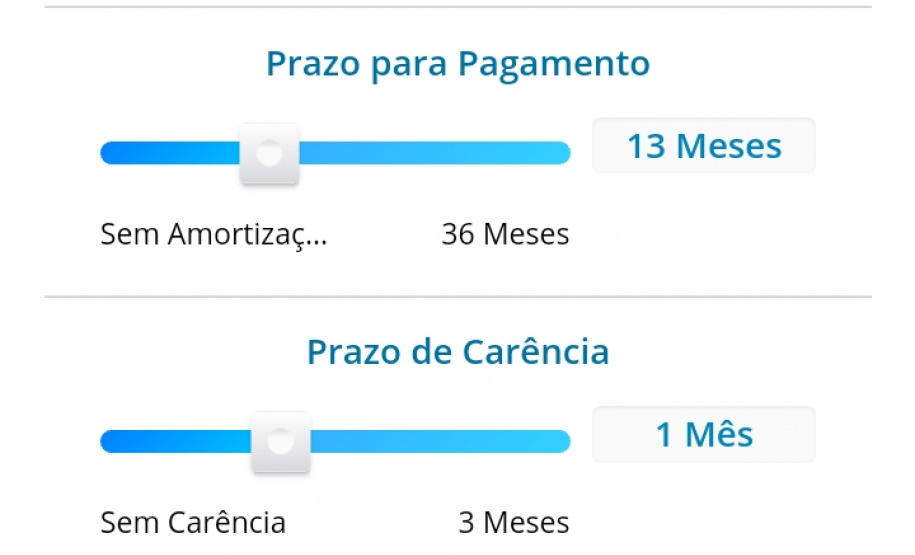Viewport: 915px width, 555px height.
Task: Click the Sem Amortização minimum label
Action: click(x=214, y=234)
